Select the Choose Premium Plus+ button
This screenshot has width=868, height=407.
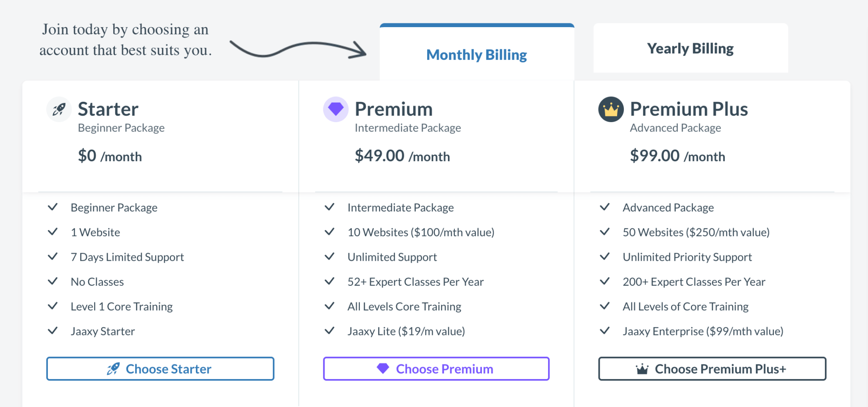pos(712,369)
